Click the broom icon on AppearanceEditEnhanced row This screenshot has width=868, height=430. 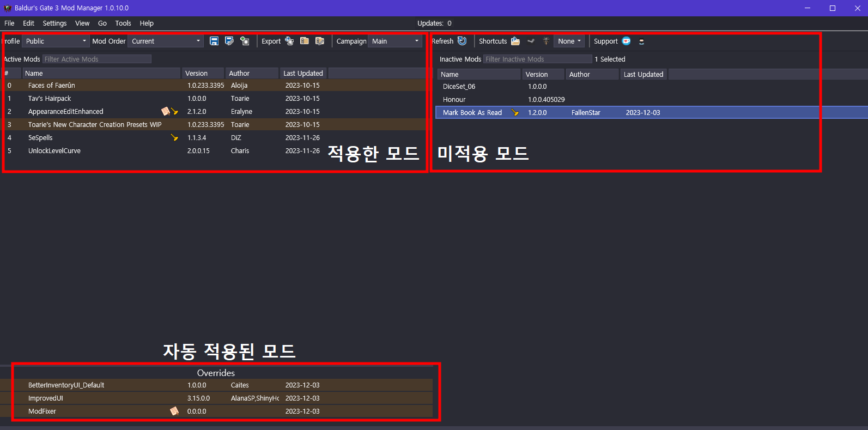point(174,111)
